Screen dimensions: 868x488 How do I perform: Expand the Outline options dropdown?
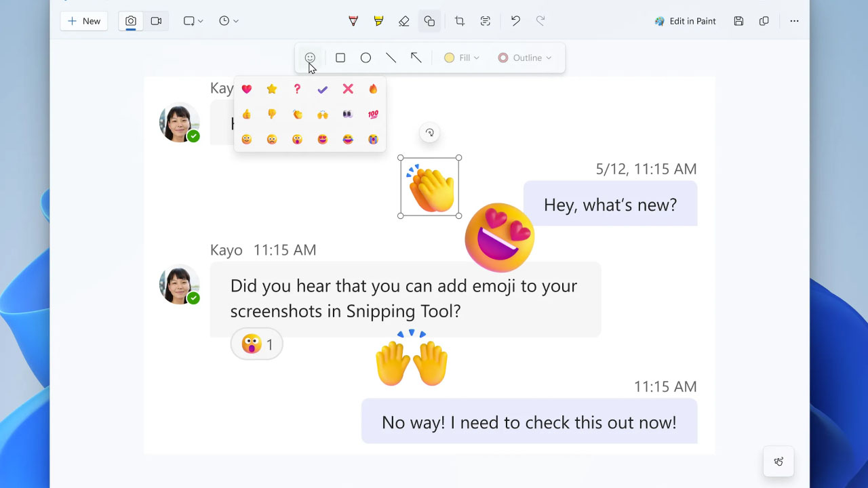tap(525, 58)
